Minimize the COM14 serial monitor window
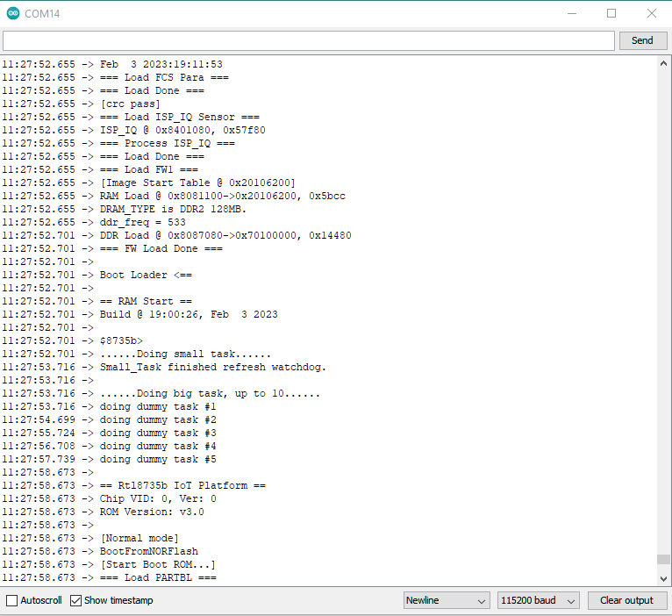This screenshot has width=672, height=616. click(572, 13)
